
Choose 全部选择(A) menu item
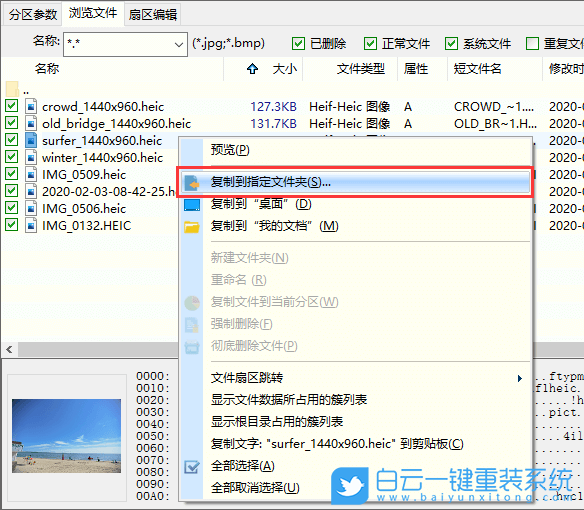click(x=356, y=466)
